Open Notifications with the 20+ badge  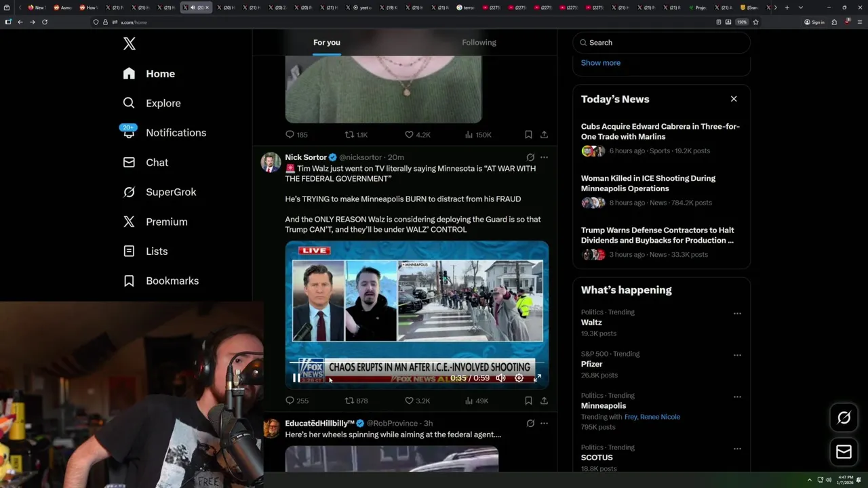pyautogui.click(x=163, y=133)
